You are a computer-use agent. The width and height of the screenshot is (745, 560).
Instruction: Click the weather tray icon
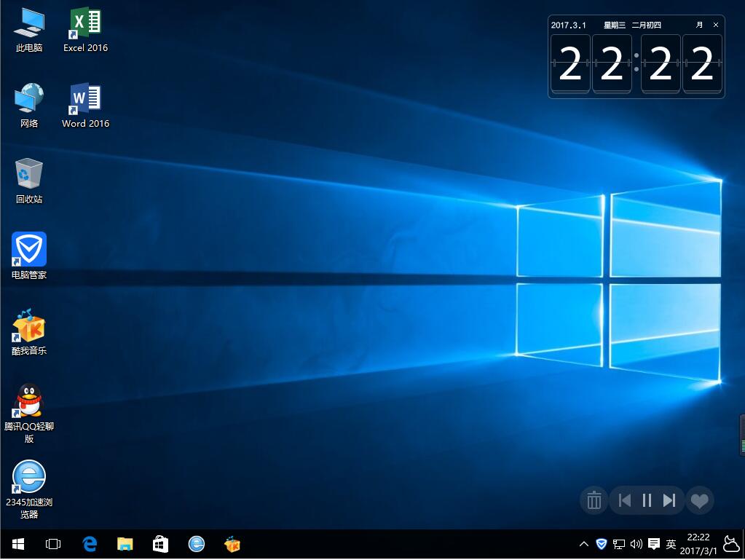(730, 544)
